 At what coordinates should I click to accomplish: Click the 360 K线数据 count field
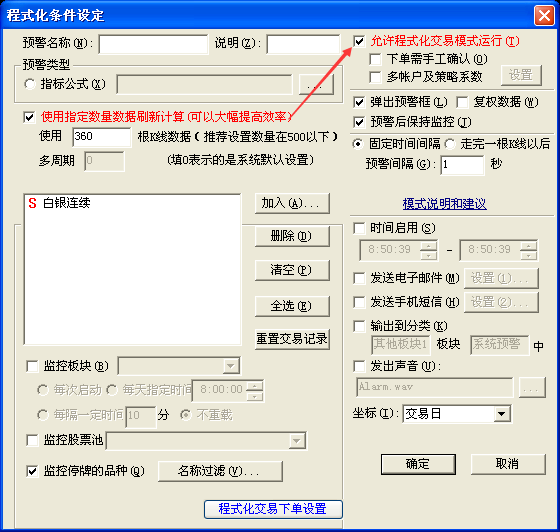pos(101,137)
